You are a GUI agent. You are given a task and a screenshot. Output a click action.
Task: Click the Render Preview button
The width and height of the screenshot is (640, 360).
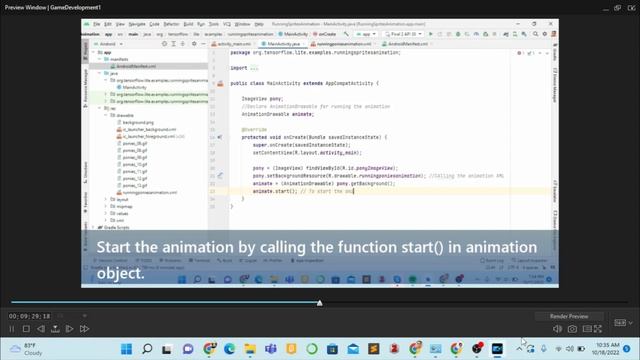[x=569, y=316]
